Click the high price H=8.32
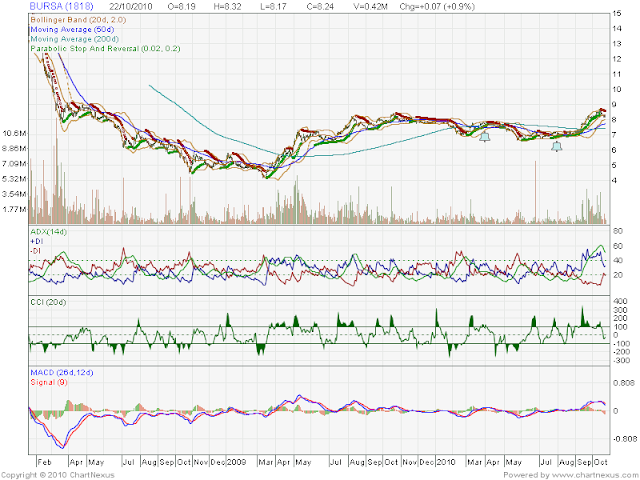 tap(227, 7)
